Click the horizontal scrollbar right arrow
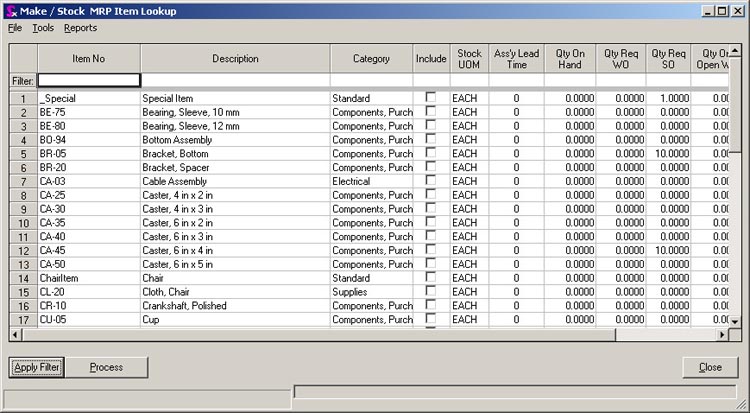Screen dimensions: 750x413 (720, 335)
